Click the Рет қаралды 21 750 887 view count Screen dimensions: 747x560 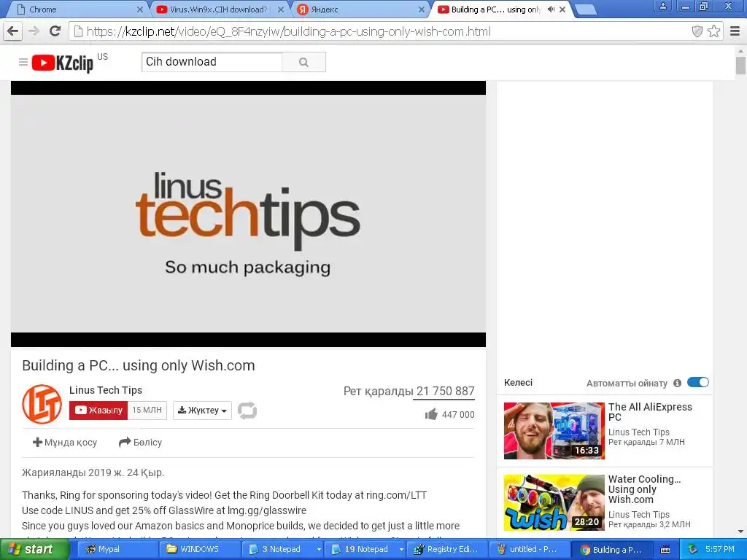pos(409,391)
